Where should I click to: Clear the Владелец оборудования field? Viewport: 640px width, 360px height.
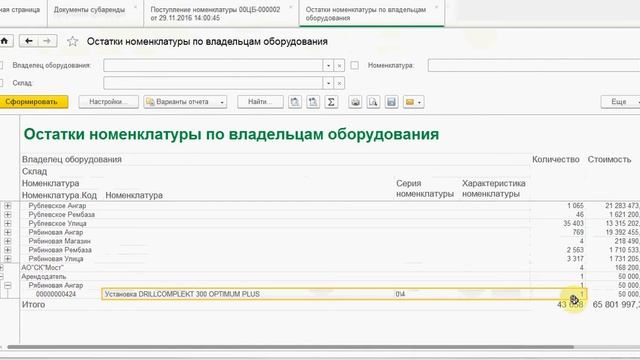pos(339,65)
